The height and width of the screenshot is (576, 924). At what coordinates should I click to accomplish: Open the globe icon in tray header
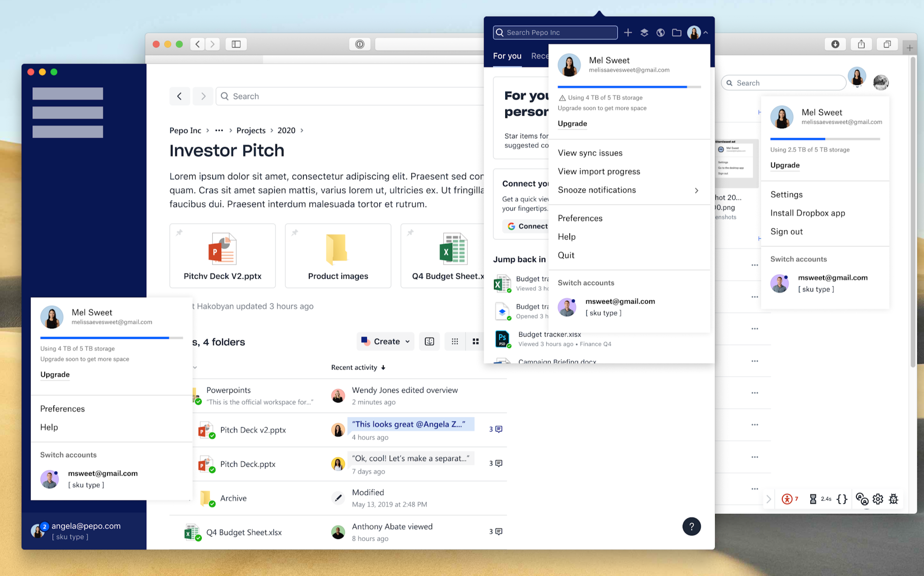(x=660, y=33)
